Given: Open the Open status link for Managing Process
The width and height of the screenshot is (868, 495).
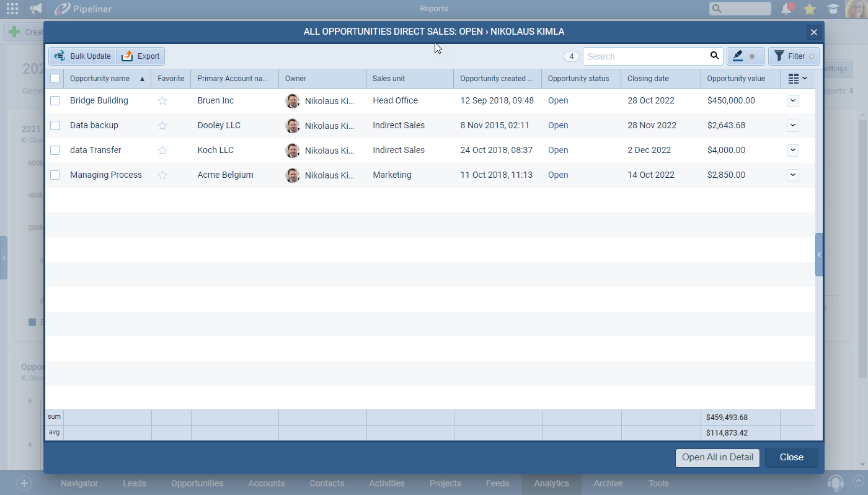Looking at the screenshot, I should [x=558, y=175].
